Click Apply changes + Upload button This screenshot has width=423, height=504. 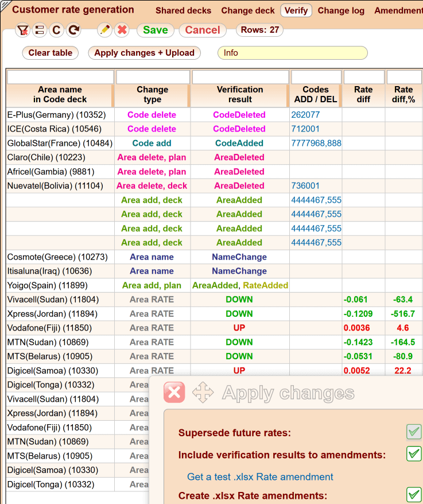pyautogui.click(x=144, y=53)
